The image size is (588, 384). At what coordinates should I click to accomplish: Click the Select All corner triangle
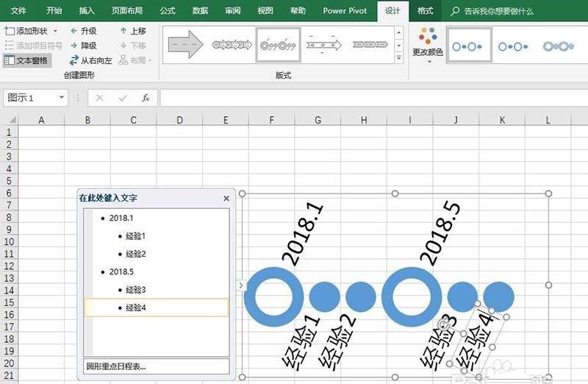(11, 120)
